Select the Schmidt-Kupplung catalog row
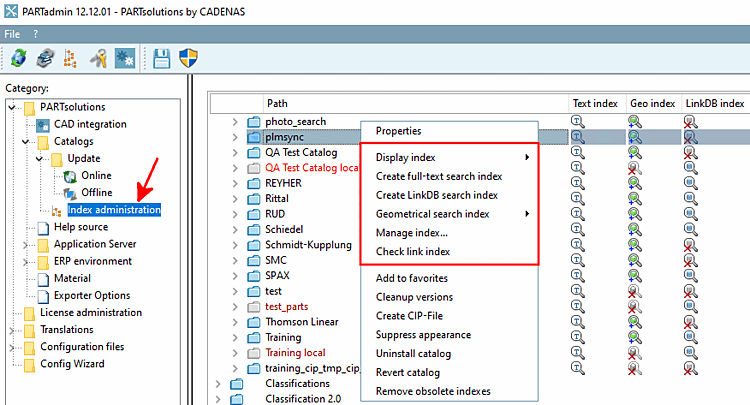Image resolution: width=750 pixels, height=405 pixels. pos(309,245)
